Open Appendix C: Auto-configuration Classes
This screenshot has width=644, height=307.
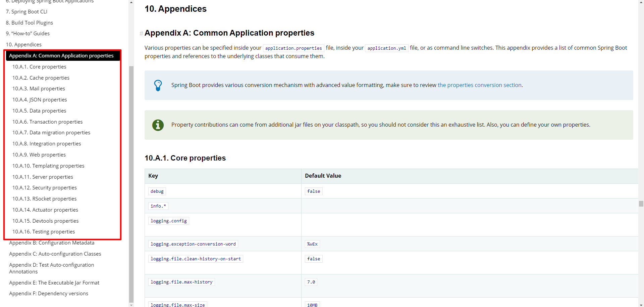pos(55,254)
